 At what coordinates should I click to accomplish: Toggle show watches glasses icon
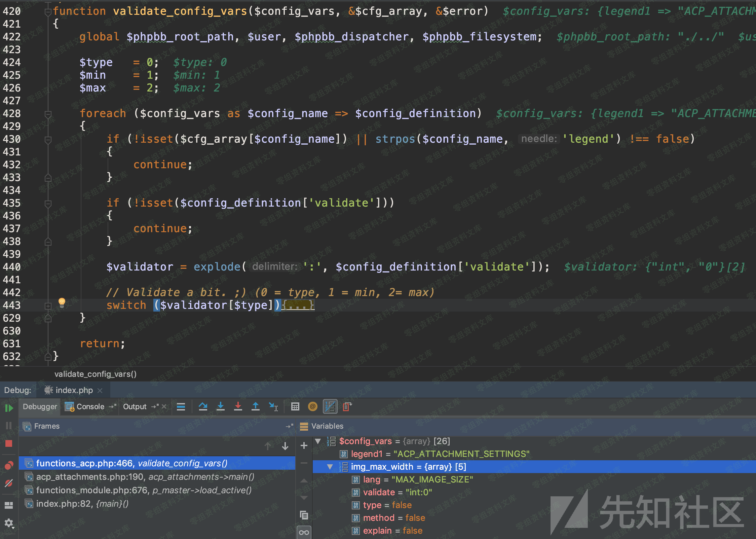pos(304,533)
